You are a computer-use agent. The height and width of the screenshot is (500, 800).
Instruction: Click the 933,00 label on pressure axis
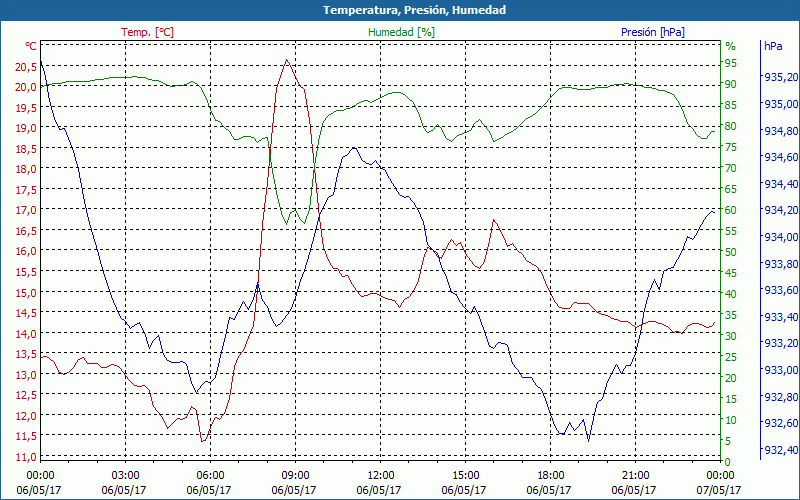coord(781,370)
